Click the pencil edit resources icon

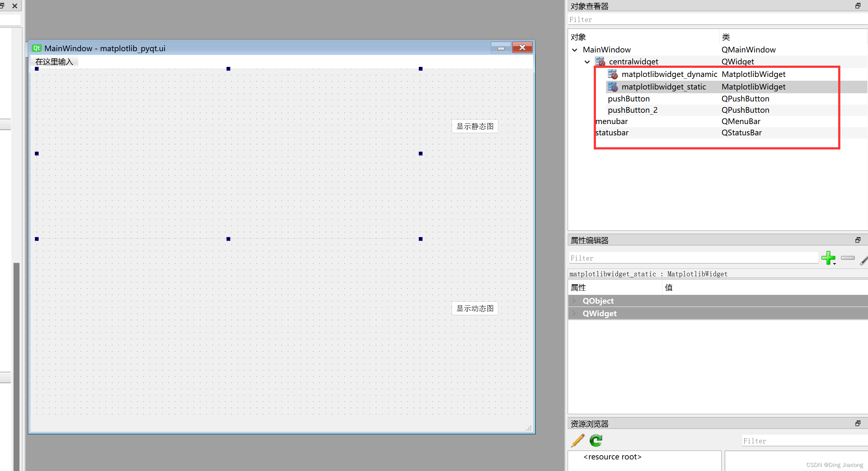click(577, 440)
